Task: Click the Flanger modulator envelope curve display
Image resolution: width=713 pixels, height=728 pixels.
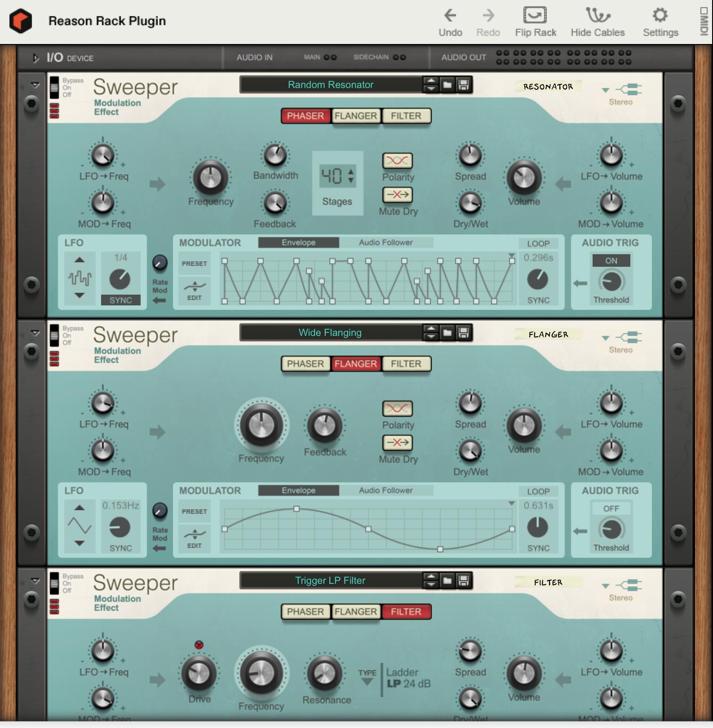Action: [368, 529]
